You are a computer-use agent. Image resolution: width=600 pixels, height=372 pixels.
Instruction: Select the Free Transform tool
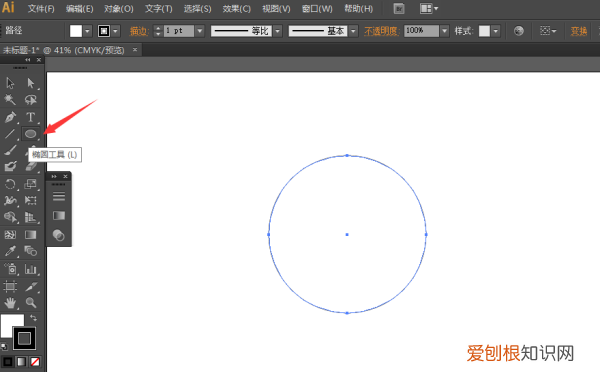click(x=31, y=201)
